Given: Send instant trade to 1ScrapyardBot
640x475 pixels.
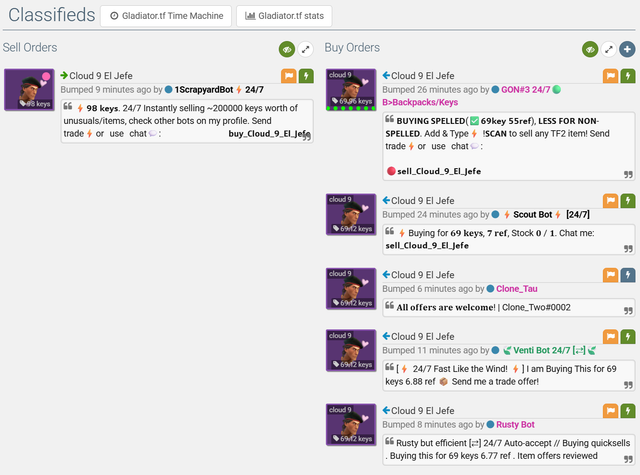Looking at the screenshot, I should click(x=306, y=76).
